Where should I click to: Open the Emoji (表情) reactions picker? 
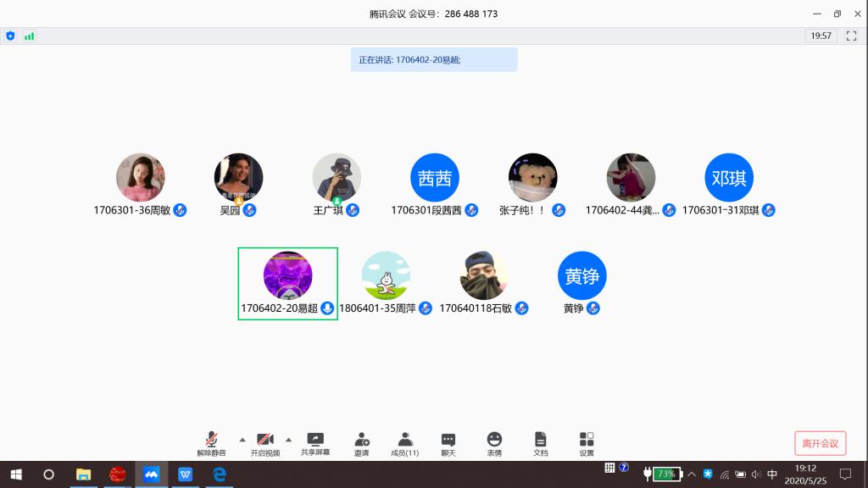tap(494, 443)
